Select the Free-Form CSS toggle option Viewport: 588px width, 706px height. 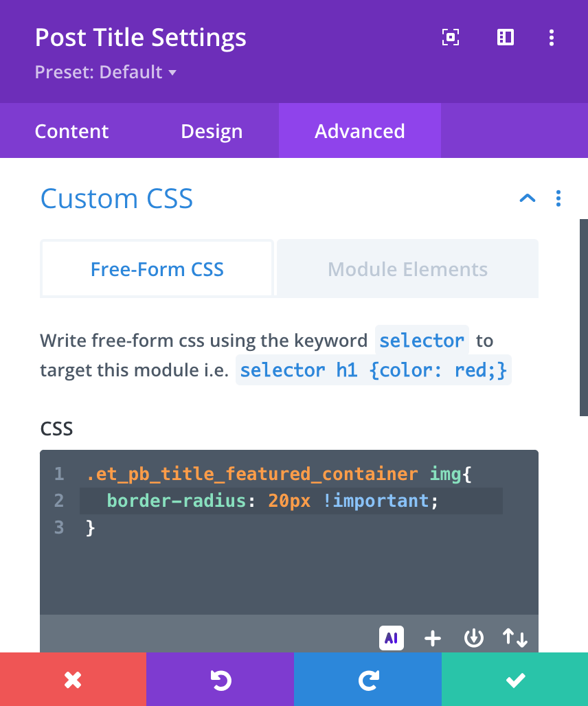(x=157, y=269)
